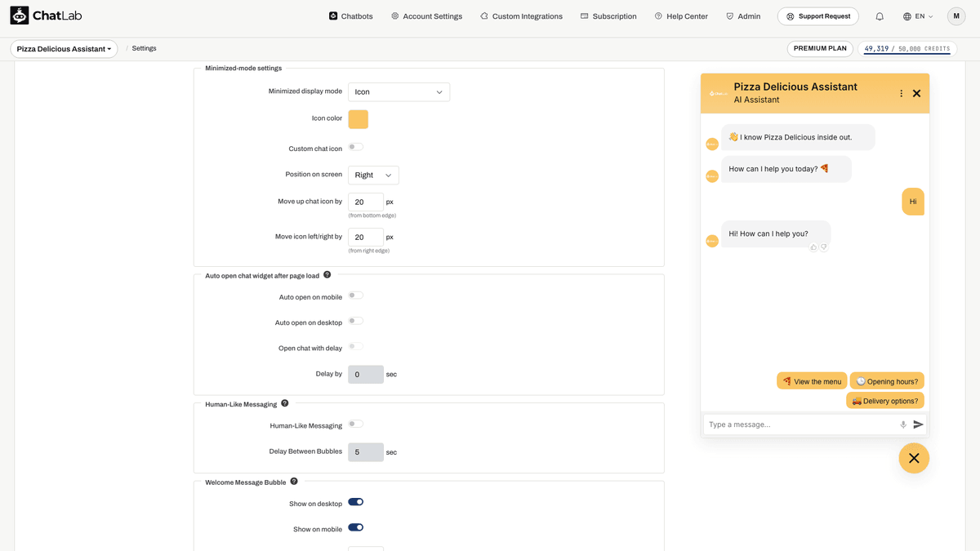Disable Show on mobile toggle
This screenshot has width=980, height=551.
point(356,527)
